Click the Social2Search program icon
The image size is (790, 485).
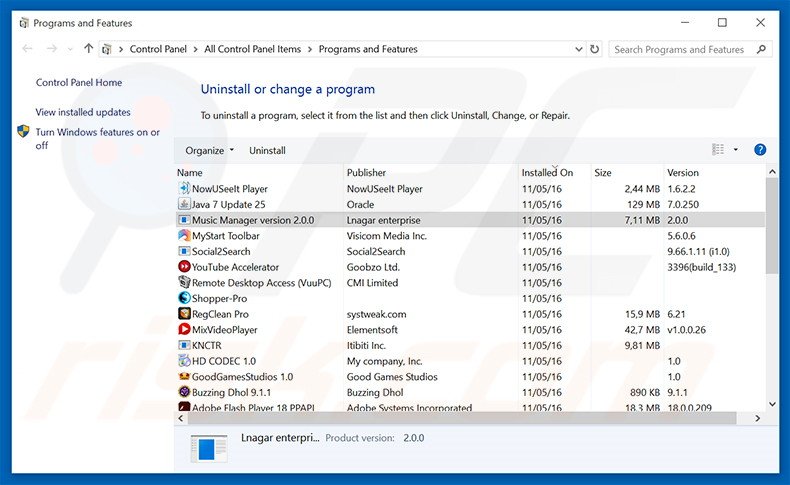click(184, 251)
